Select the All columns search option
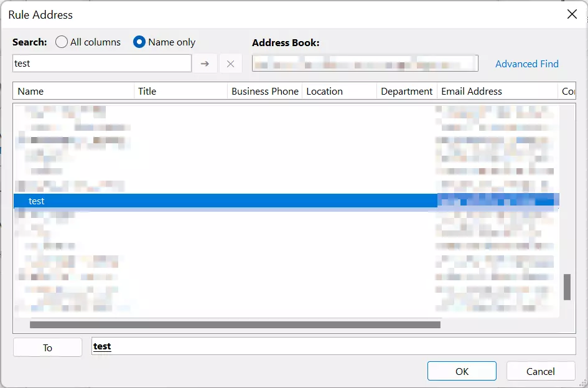This screenshot has width=588, height=388. coord(88,42)
